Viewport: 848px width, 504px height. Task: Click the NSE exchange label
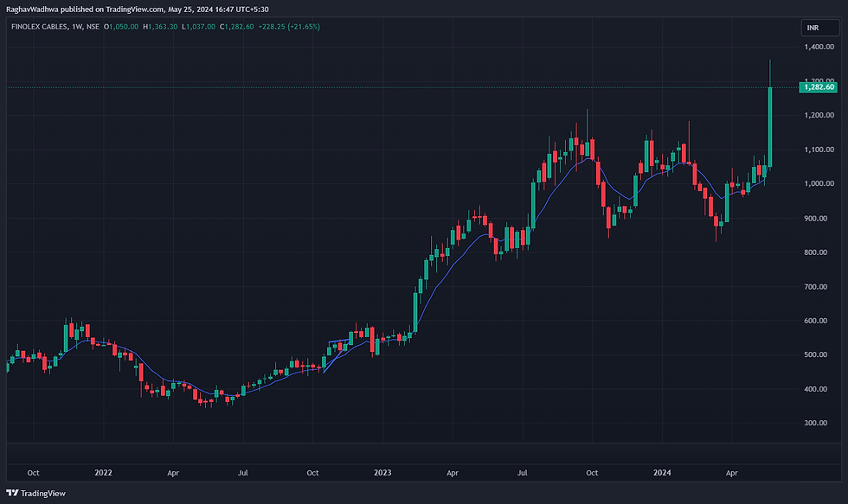click(x=93, y=27)
